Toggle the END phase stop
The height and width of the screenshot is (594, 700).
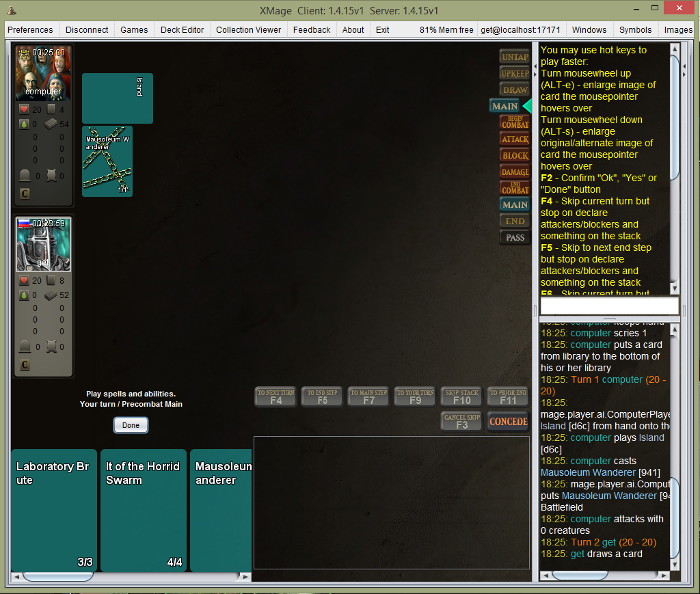(515, 221)
